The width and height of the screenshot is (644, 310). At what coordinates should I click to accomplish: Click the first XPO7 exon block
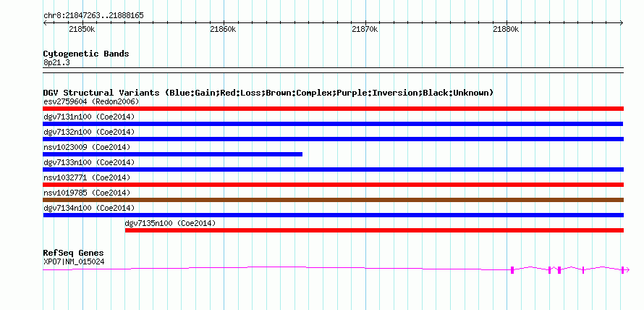(x=512, y=269)
